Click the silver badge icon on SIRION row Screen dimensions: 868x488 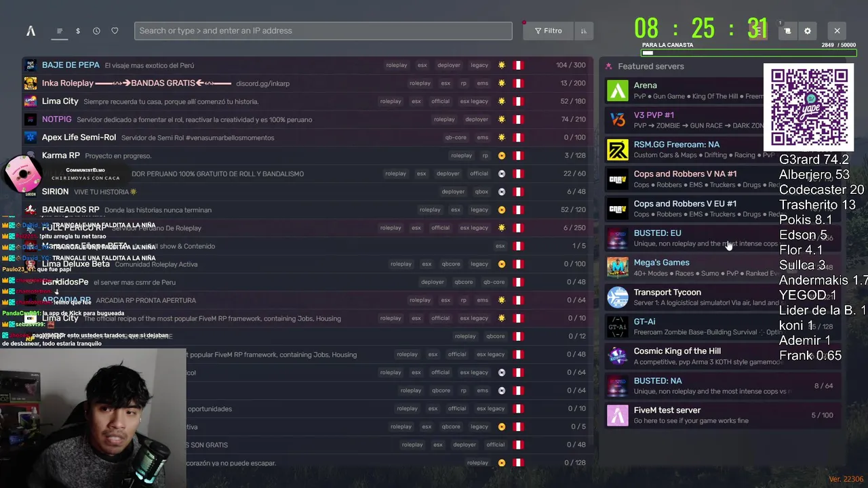pos(502,192)
